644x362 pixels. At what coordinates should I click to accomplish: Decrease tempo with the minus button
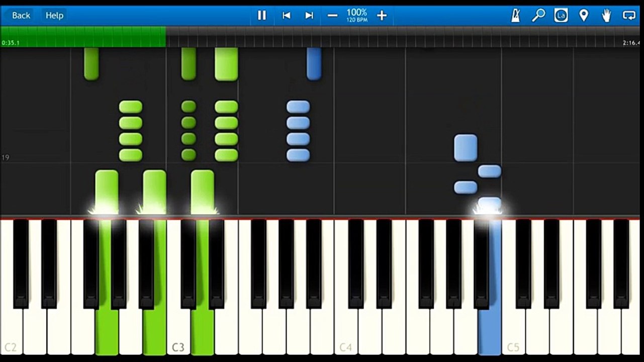(x=332, y=16)
